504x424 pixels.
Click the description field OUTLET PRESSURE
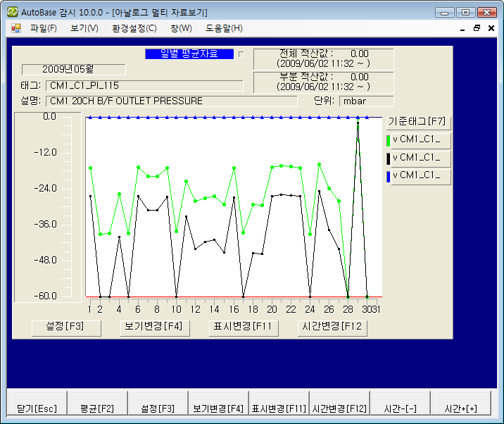tap(172, 101)
